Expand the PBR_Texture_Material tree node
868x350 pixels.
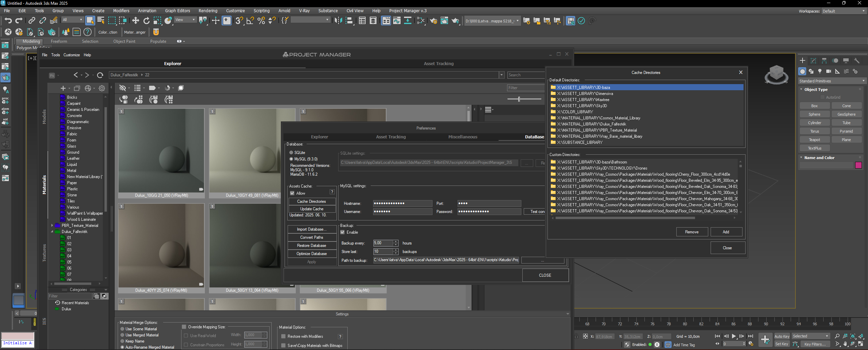coord(52,226)
